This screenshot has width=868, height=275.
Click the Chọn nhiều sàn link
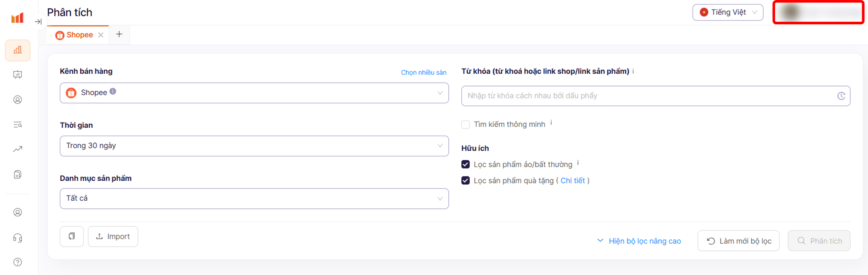(x=424, y=73)
